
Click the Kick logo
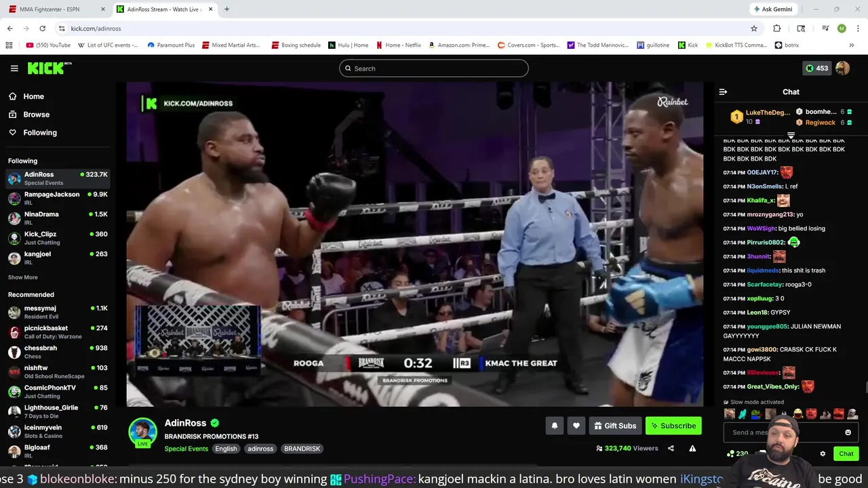point(49,68)
